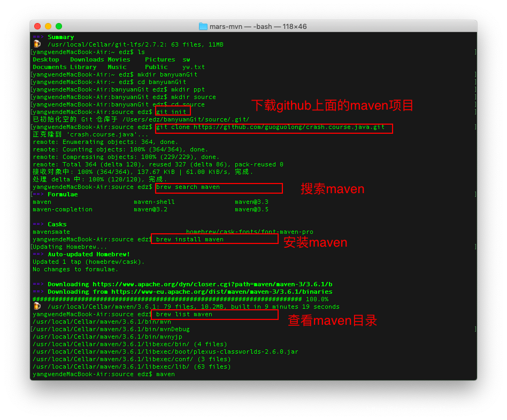Click the 'maven-completion' formula name
This screenshot has width=507, height=420.
(63, 209)
